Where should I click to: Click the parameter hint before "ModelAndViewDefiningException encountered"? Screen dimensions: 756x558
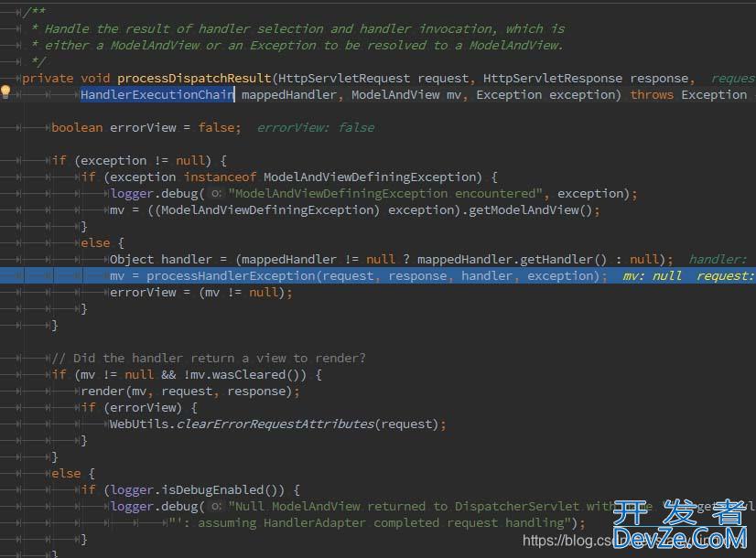pos(217,194)
